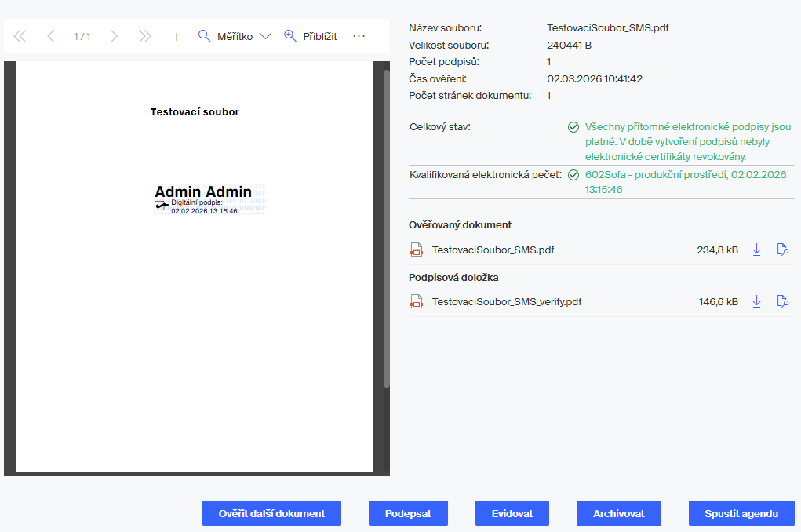The height and width of the screenshot is (532, 801).
Task: Go to next page in viewer
Action: click(x=114, y=36)
